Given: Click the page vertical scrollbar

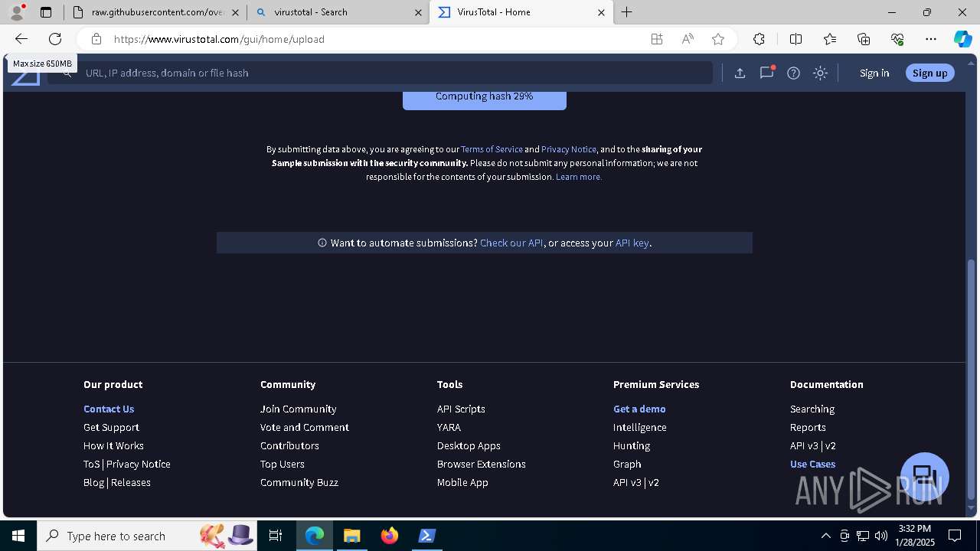Looking at the screenshot, I should (972, 379).
